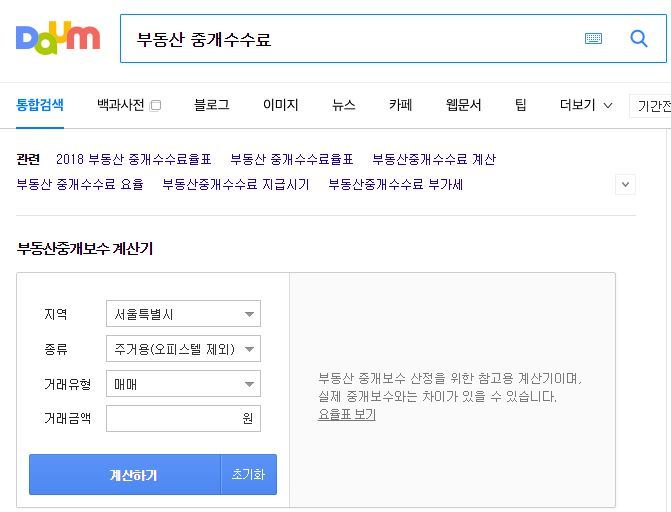Click the 계산하기 button

[x=125, y=475]
